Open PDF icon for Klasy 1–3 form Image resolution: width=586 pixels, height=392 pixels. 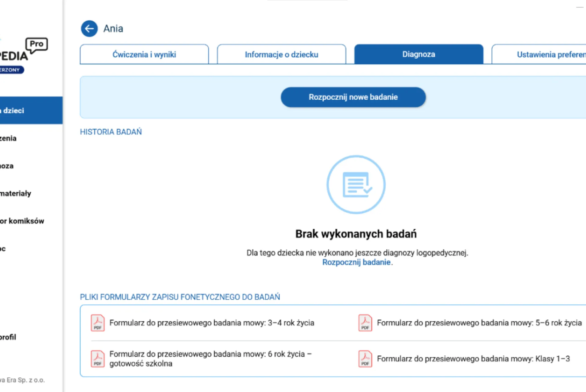pos(365,358)
